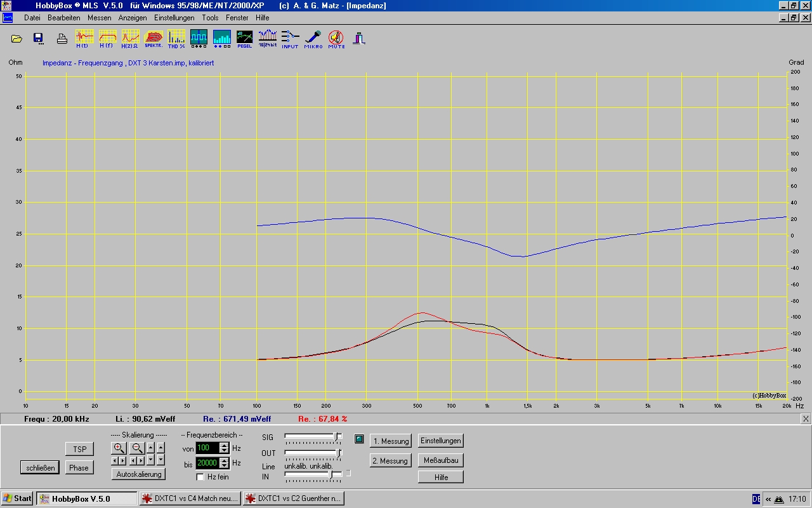This screenshot has width=812, height=508.
Task: Adjust the Line IN level slider
Action: (x=331, y=474)
